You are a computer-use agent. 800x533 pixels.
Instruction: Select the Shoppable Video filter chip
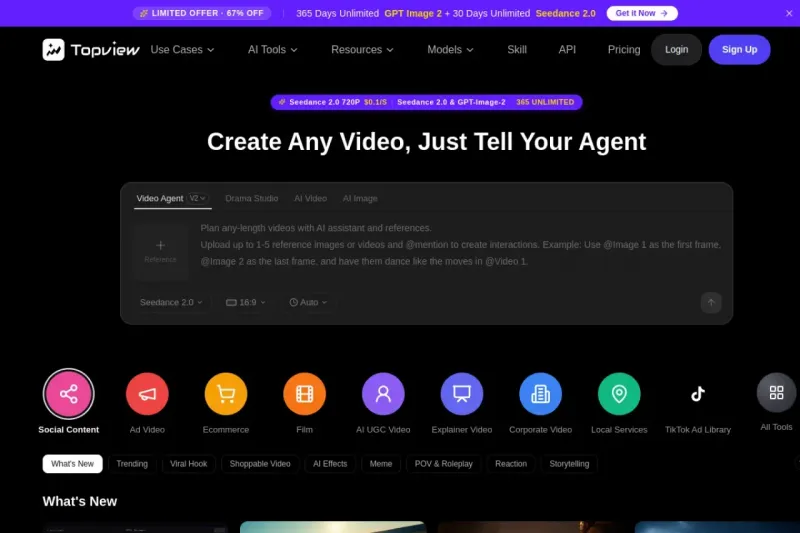[x=260, y=464]
